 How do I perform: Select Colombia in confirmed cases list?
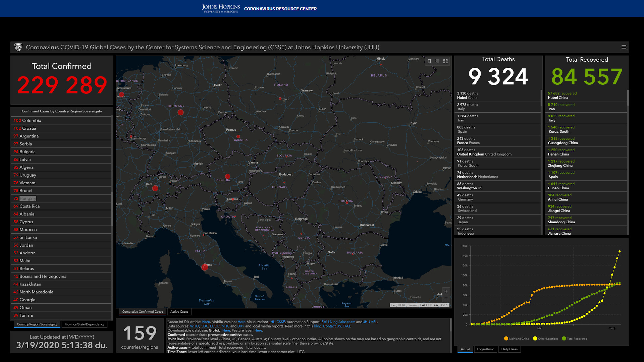click(61, 121)
